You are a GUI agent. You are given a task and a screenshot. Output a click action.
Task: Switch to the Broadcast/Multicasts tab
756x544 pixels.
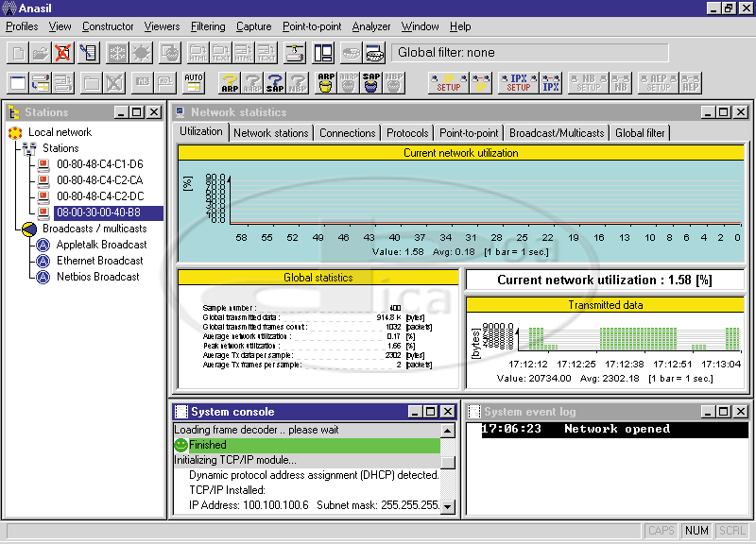(x=557, y=133)
